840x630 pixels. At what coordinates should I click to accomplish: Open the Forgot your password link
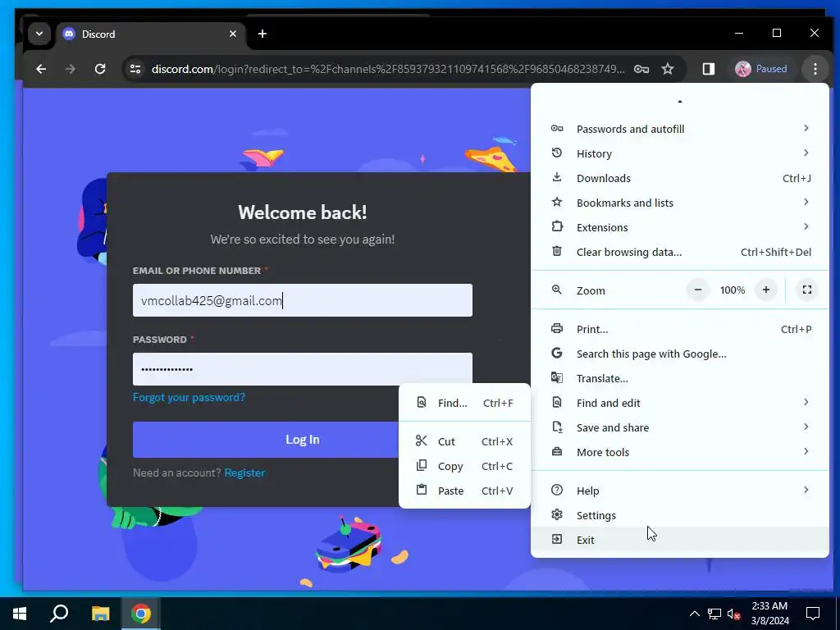(189, 397)
